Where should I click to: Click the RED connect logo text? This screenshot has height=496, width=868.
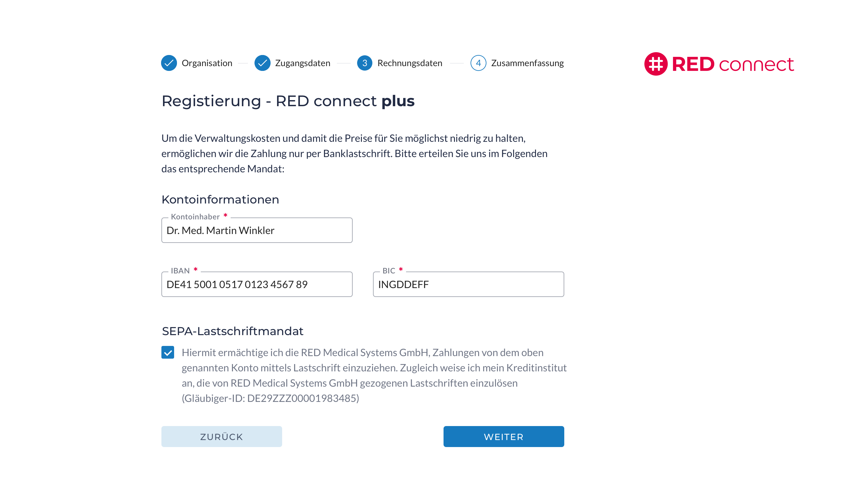tap(733, 64)
